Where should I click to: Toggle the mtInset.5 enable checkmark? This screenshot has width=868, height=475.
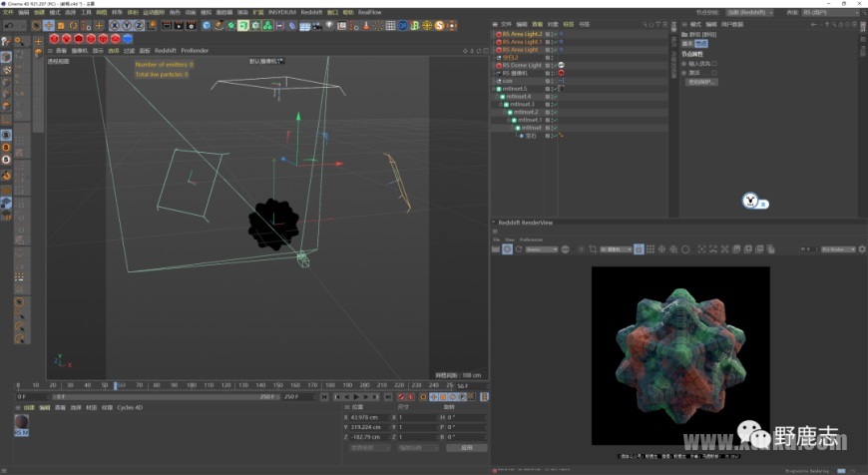(x=554, y=89)
